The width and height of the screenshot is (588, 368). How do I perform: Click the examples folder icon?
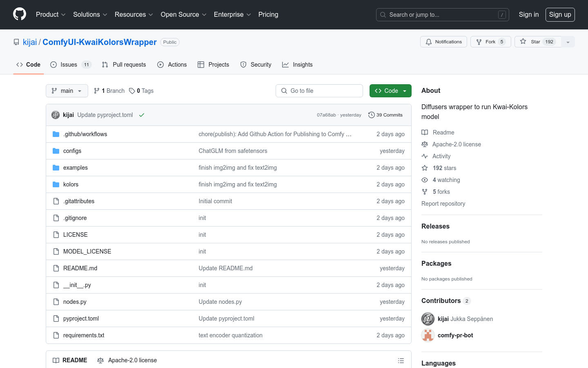(x=56, y=168)
